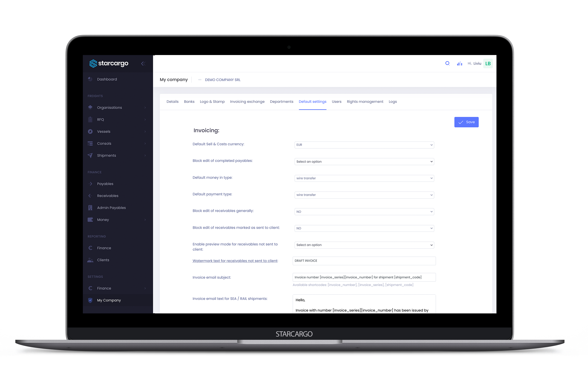Toggle Block edit of receivables marked as sent
This screenshot has width=588, height=382.
click(364, 228)
